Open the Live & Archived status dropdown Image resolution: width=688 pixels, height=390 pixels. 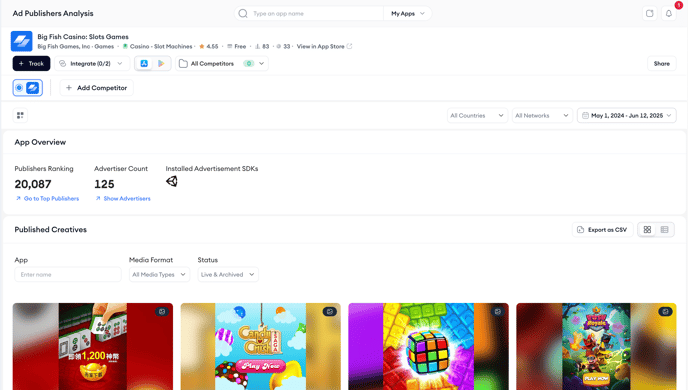228,275
